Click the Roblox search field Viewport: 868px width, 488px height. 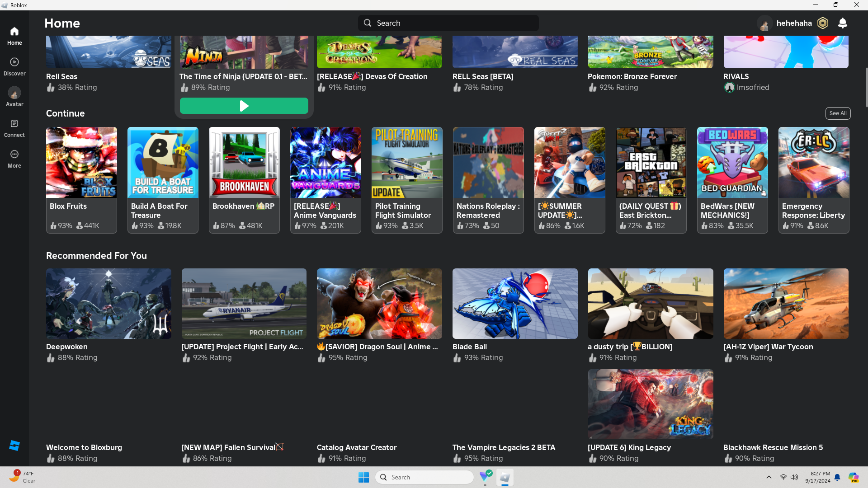448,23
